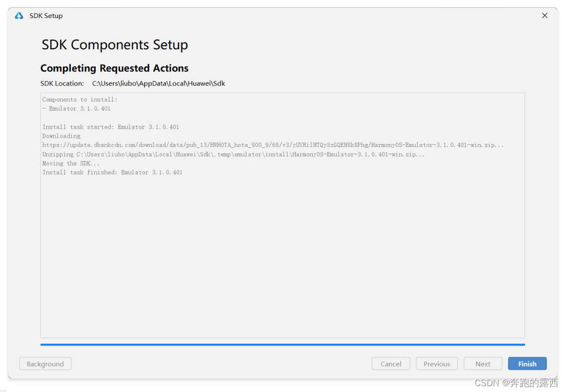This screenshot has height=392, width=566.
Task: Click the 'SDK Location:' label
Action: 62,83
